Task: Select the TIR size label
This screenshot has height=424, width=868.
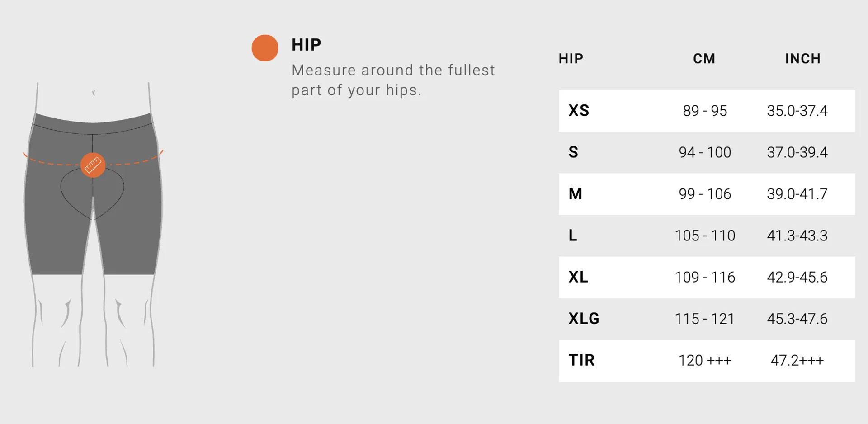Action: (x=581, y=360)
